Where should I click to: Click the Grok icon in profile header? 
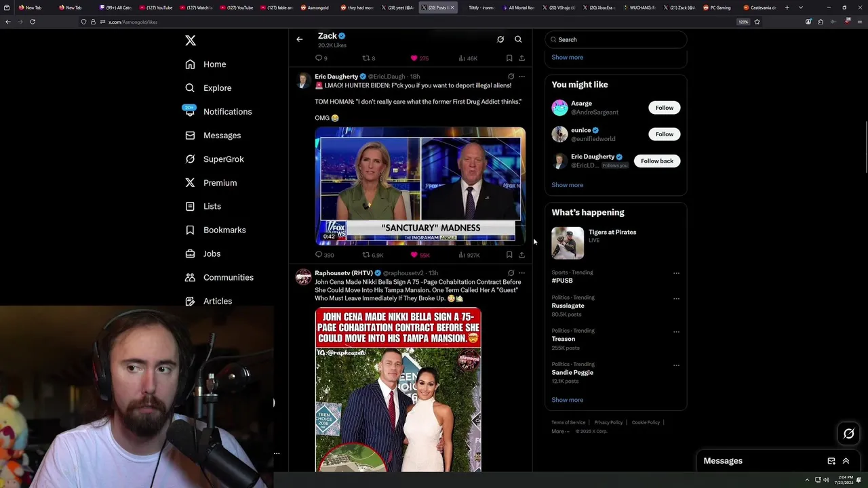click(x=500, y=39)
